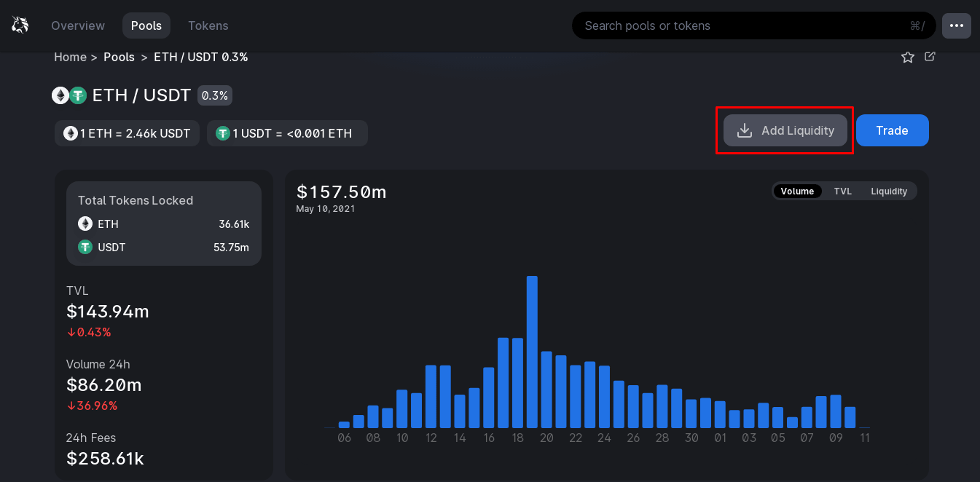Click the 0.3% fee badge beside the title
This screenshot has height=482, width=980.
215,95
